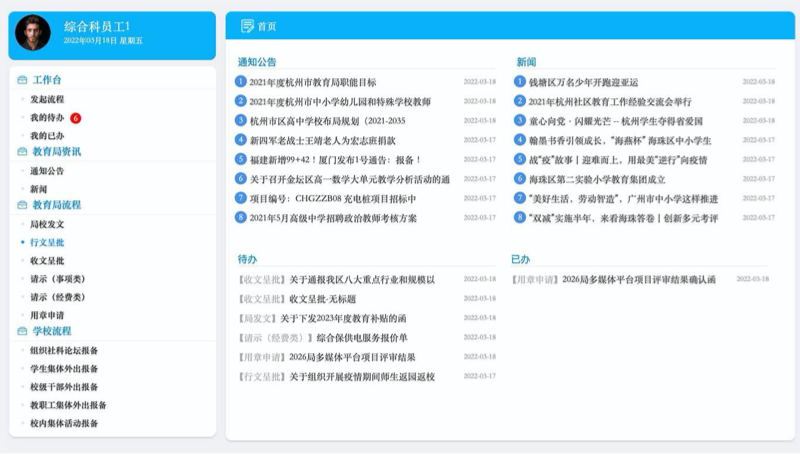Click the red badge on 我的待办

[76, 118]
